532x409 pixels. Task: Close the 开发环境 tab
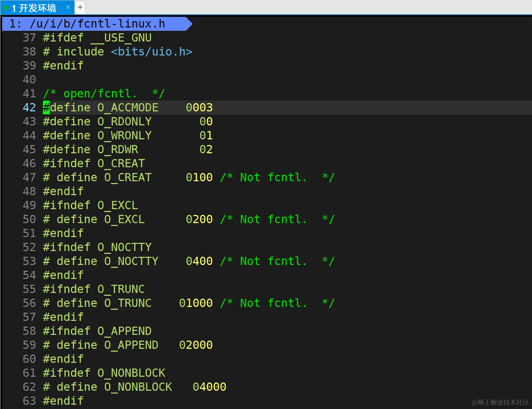click(x=68, y=7)
